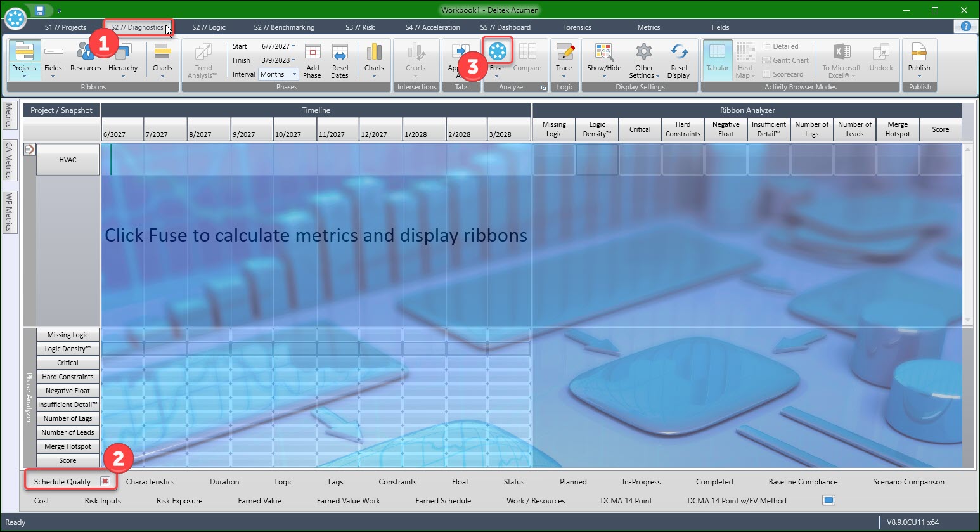Click the DCMA 14 Point analysis tab
The height and width of the screenshot is (532, 980).
(626, 500)
